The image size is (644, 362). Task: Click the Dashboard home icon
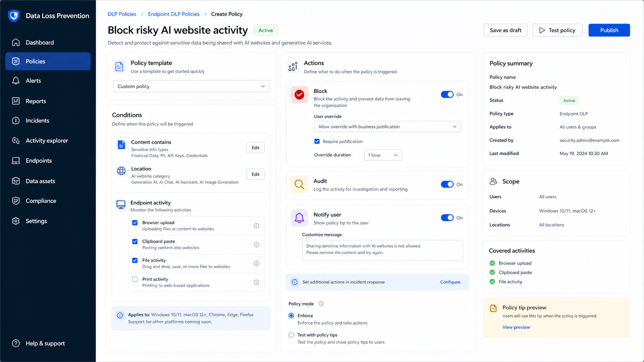coord(16,42)
